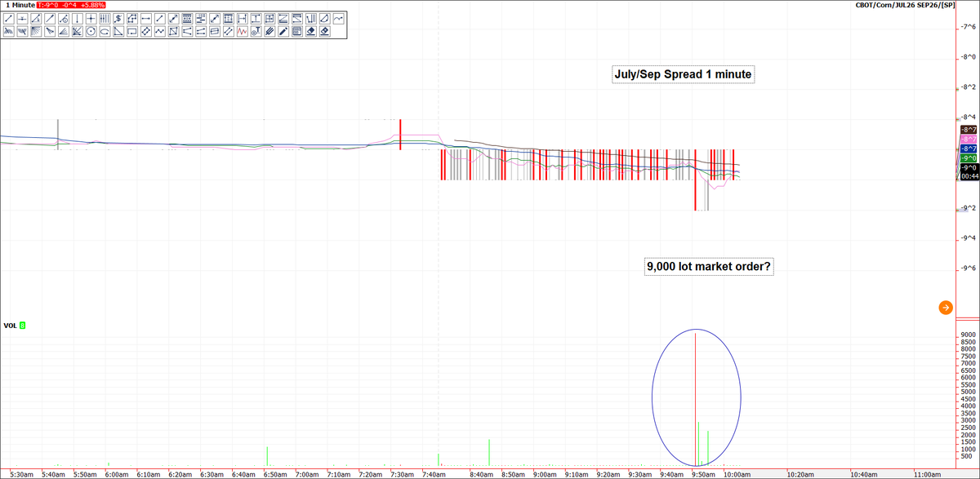Select the blue ellipse around volume spike

point(697,397)
